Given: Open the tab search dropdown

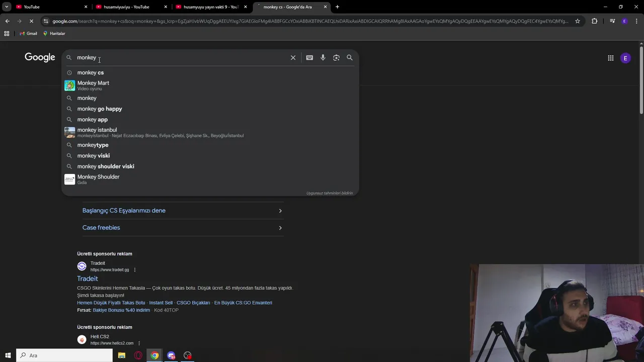Looking at the screenshot, I should point(7,7).
